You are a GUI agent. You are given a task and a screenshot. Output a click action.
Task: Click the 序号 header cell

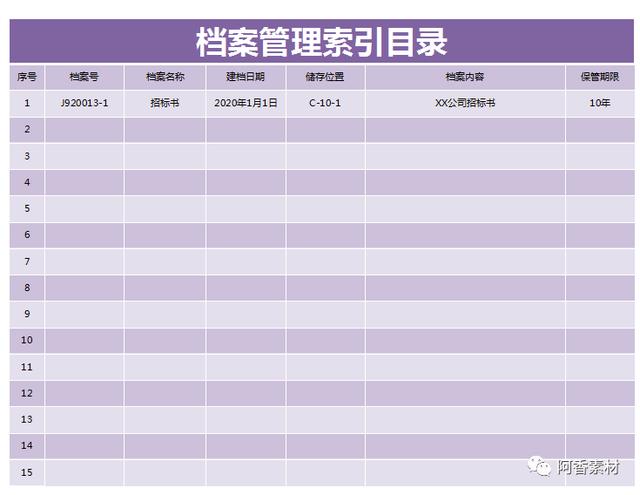(x=27, y=77)
